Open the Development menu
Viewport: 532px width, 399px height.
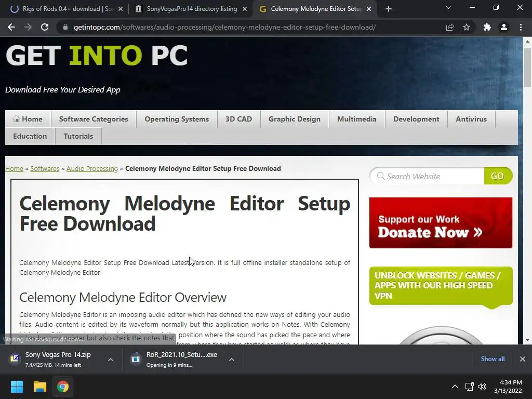[416, 119]
